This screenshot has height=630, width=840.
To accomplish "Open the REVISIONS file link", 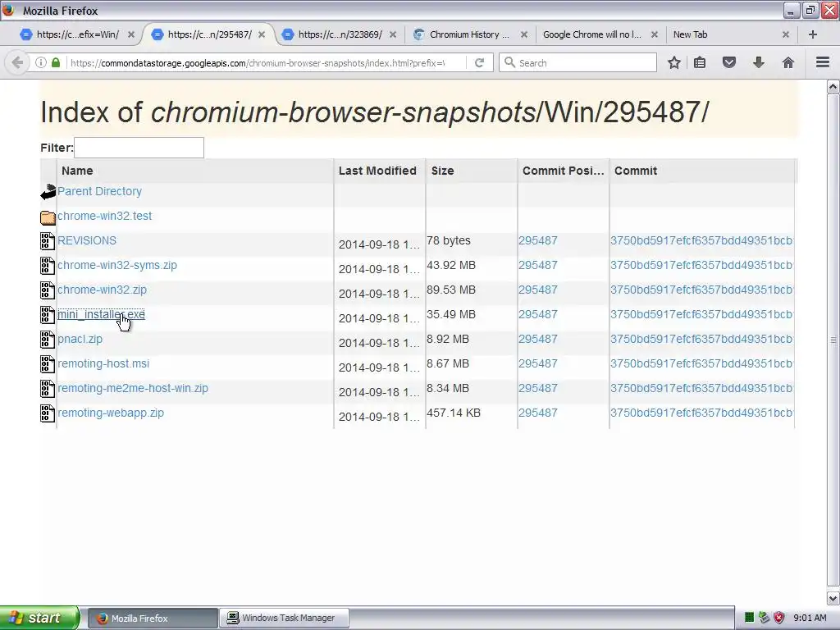I will (87, 240).
